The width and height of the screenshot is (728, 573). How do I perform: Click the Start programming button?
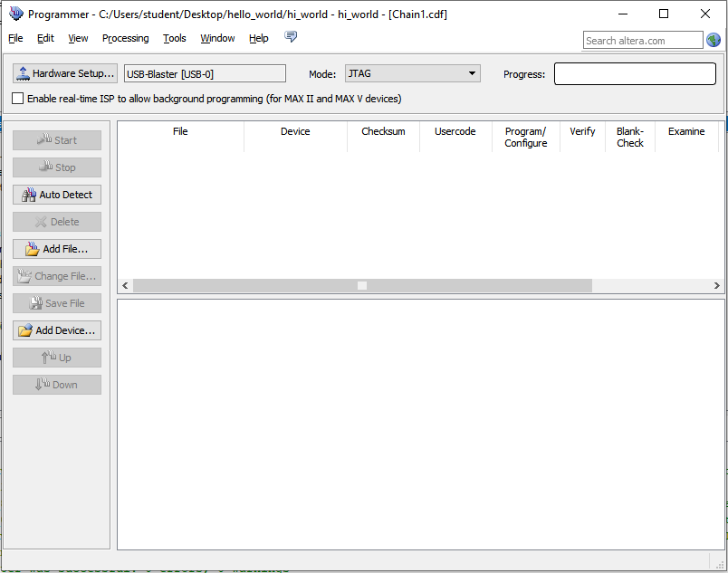[x=57, y=140]
